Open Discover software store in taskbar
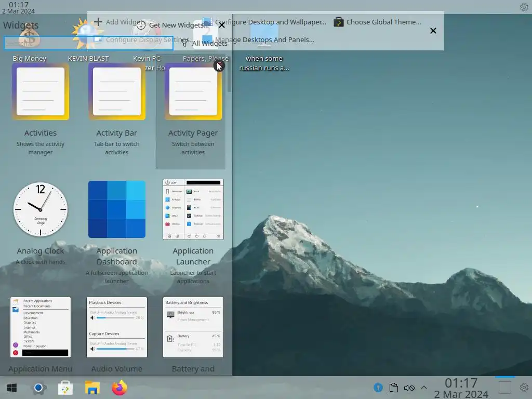Image resolution: width=532 pixels, height=399 pixels. pos(65,388)
